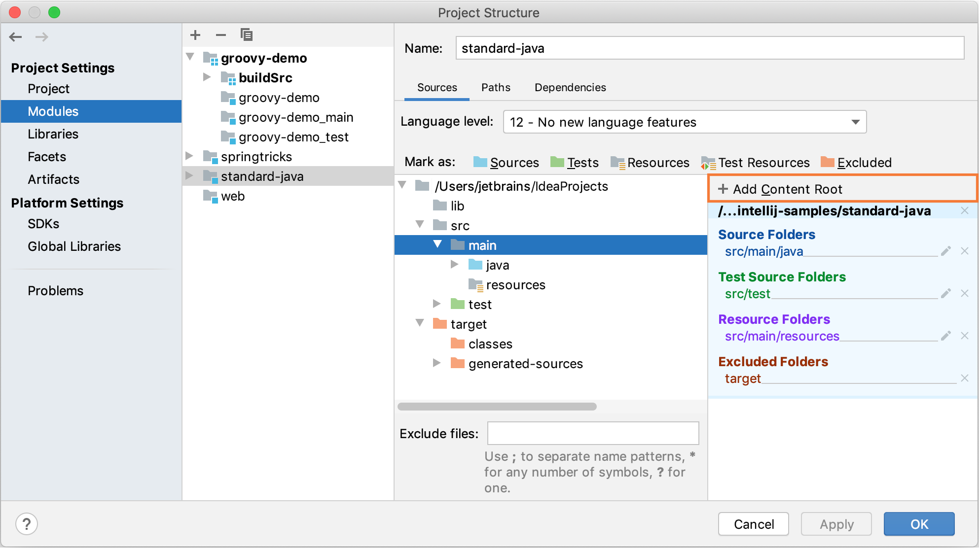Screen dimensions: 980x549
Task: Click the Add Content Root icon
Action: click(724, 189)
